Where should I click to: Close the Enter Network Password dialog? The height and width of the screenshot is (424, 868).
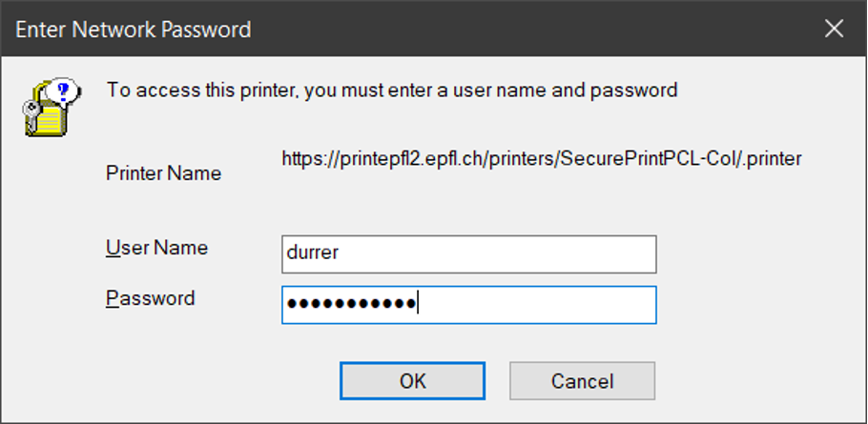tap(834, 29)
